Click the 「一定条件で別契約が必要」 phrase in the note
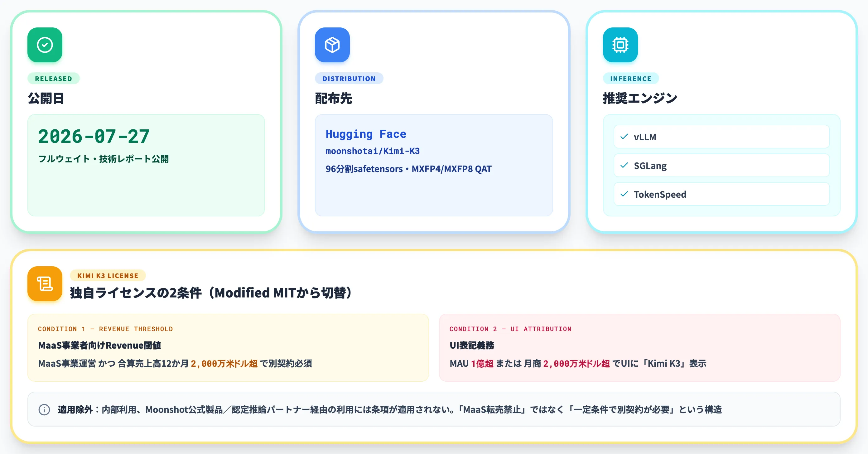This screenshot has width=868, height=454. (621, 409)
